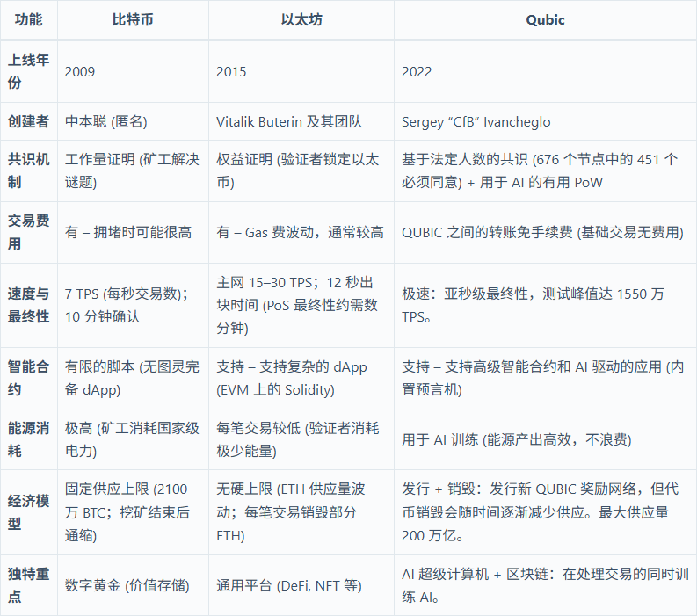Click the 用于 AI 训练 energy cell
The image size is (697, 616).
pos(516,438)
